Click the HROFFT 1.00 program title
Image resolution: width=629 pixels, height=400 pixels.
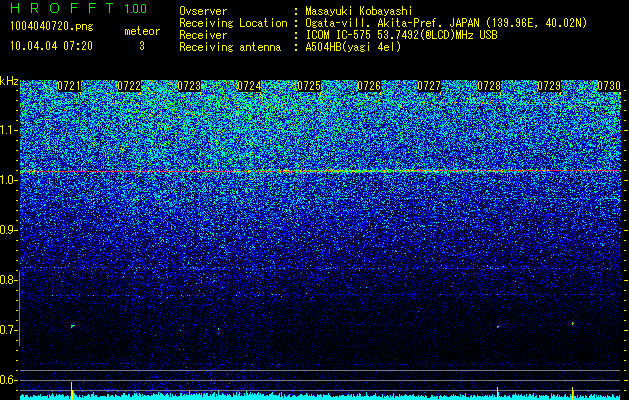[x=78, y=8]
